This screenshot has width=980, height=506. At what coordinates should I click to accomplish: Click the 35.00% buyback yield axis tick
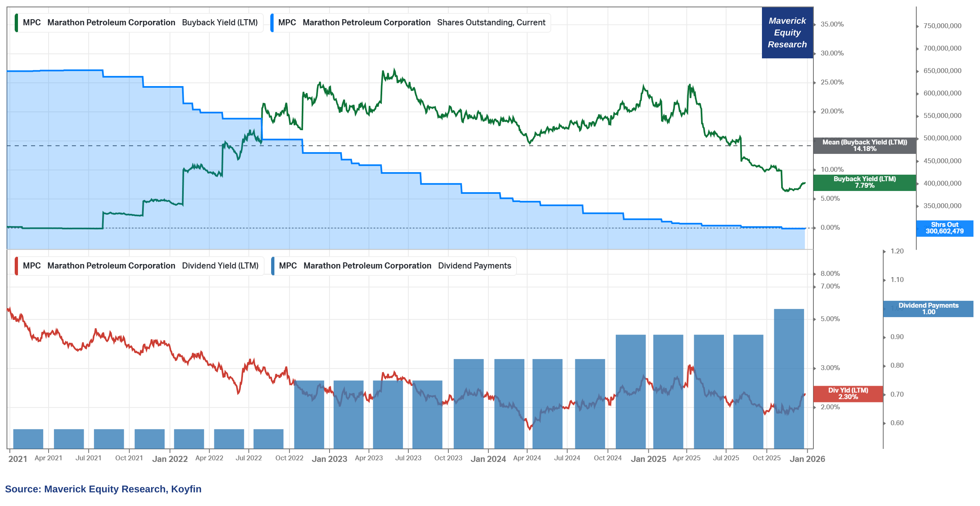(x=832, y=24)
